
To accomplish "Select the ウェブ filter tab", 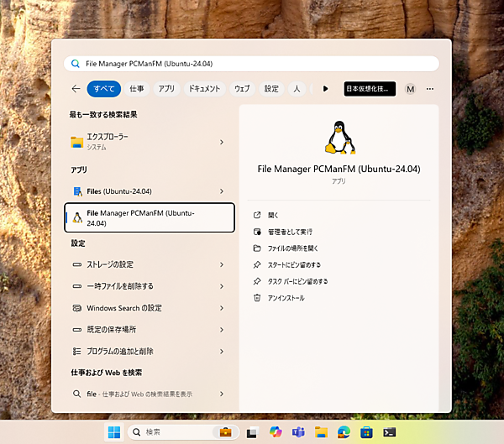I will point(242,88).
